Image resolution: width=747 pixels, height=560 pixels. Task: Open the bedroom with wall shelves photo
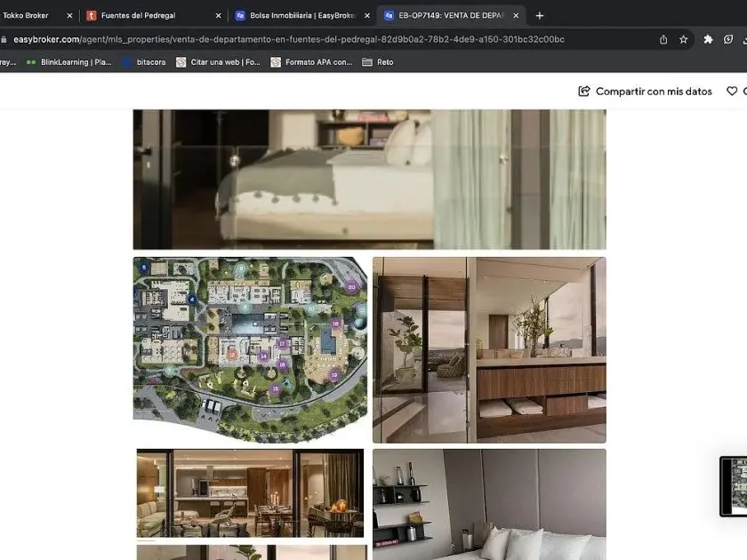click(x=489, y=504)
